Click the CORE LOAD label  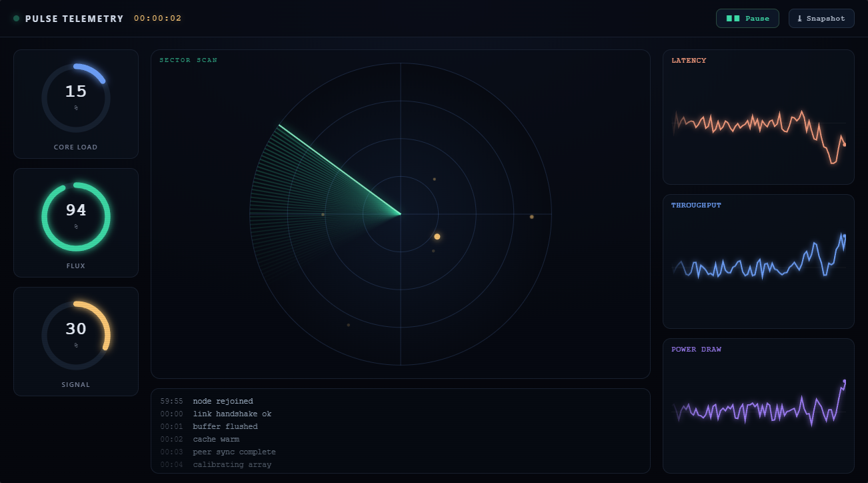76,147
